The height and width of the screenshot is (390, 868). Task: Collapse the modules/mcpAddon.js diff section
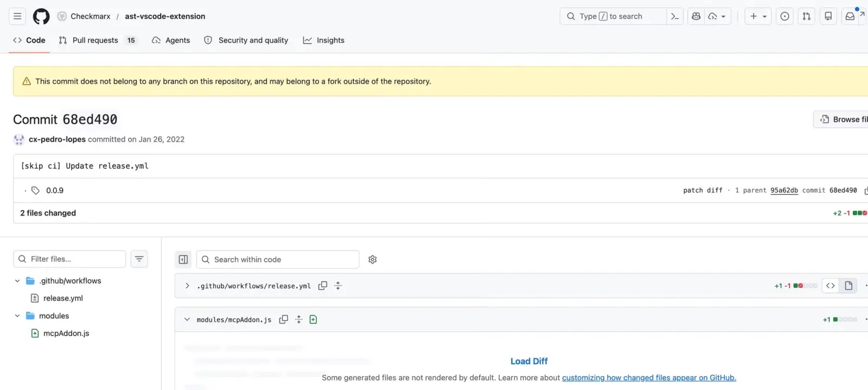(187, 319)
